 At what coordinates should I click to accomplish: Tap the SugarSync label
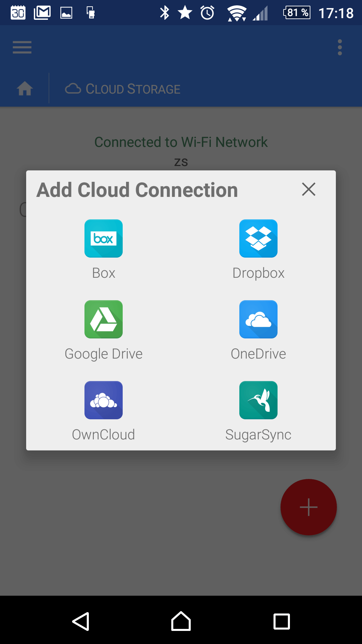[258, 435]
